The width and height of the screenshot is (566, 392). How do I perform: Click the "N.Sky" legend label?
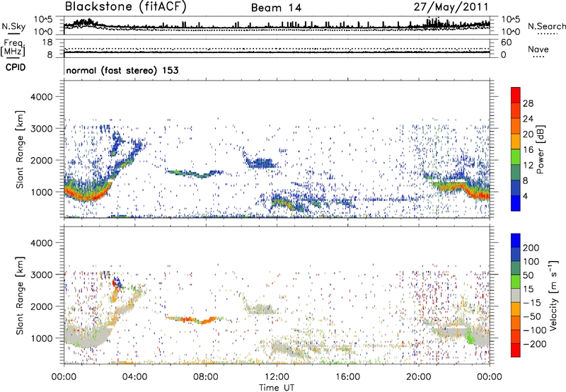[13, 26]
